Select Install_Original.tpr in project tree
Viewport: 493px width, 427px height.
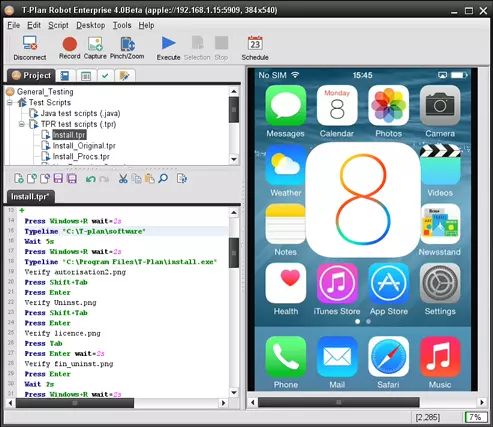(84, 146)
